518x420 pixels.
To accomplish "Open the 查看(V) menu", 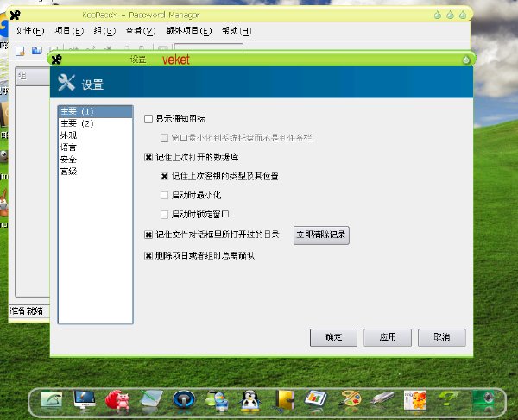I will pyautogui.click(x=141, y=31).
